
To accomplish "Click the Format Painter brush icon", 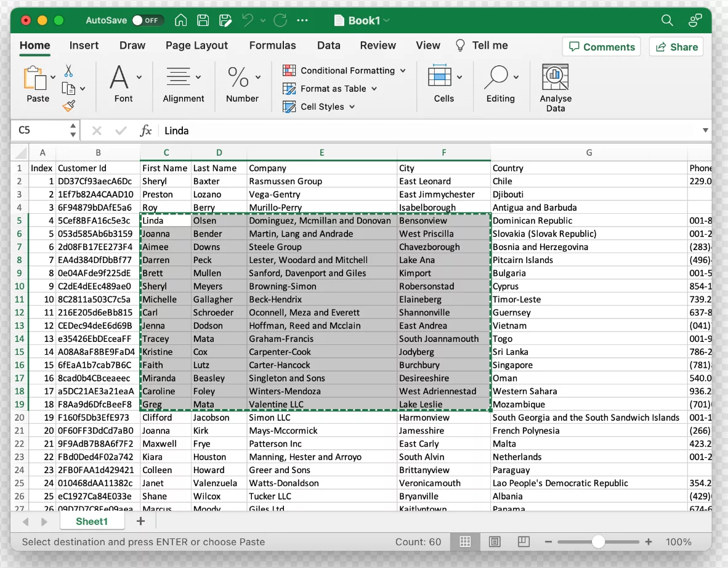I will pyautogui.click(x=69, y=106).
